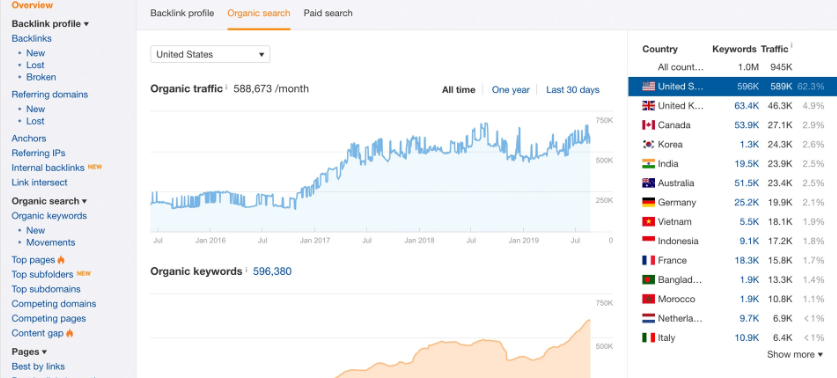Viewport: 837px width, 378px height.
Task: Open Top pages report
Action: click(33, 260)
